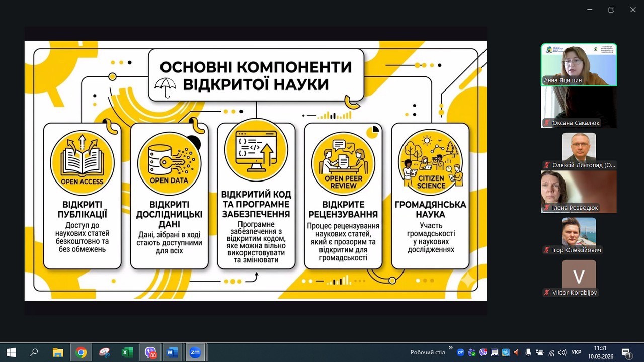Open File Explorer from the taskbar

pyautogui.click(x=58, y=352)
